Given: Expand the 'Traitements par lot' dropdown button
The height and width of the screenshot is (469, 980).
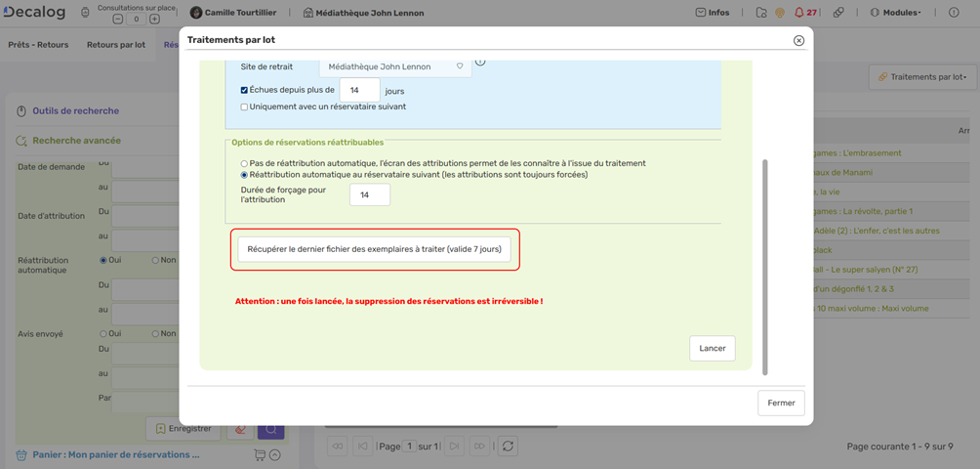Looking at the screenshot, I should tap(922, 77).
